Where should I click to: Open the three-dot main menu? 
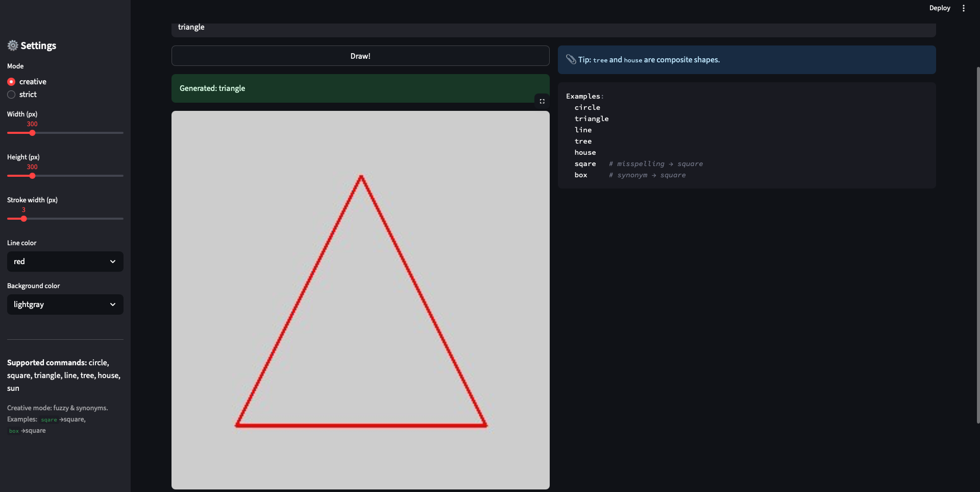[x=963, y=8]
